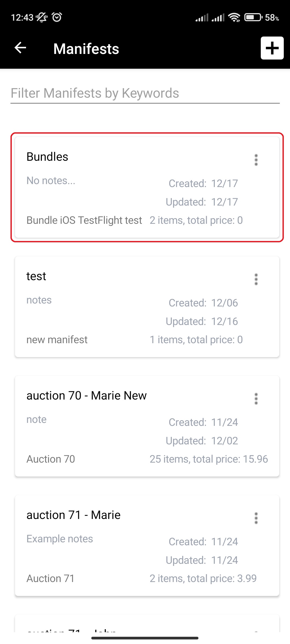Tap the battery indicator icon
The image size is (290, 644).
(x=253, y=17)
